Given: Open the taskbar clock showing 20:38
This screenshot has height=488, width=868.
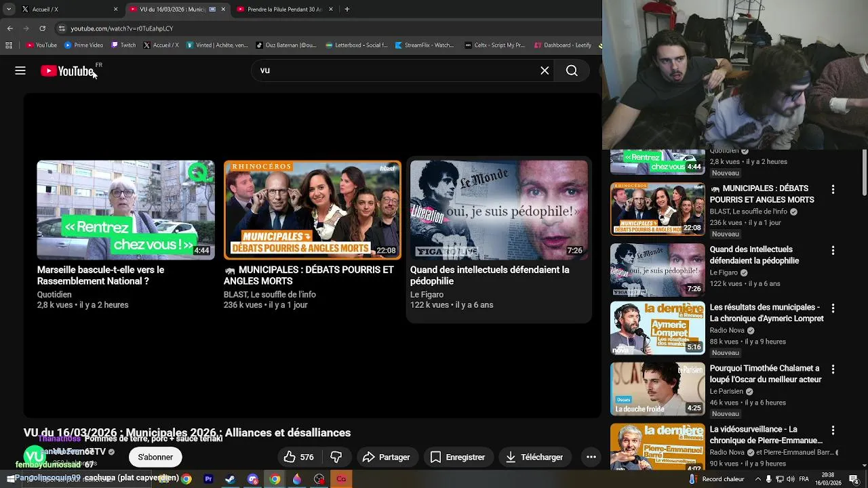Looking at the screenshot, I should [x=827, y=479].
